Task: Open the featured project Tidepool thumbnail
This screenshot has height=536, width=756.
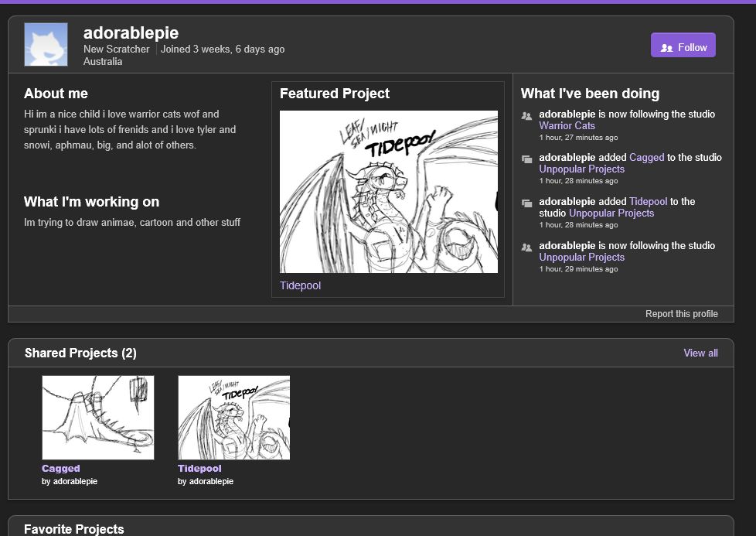Action: 389,192
